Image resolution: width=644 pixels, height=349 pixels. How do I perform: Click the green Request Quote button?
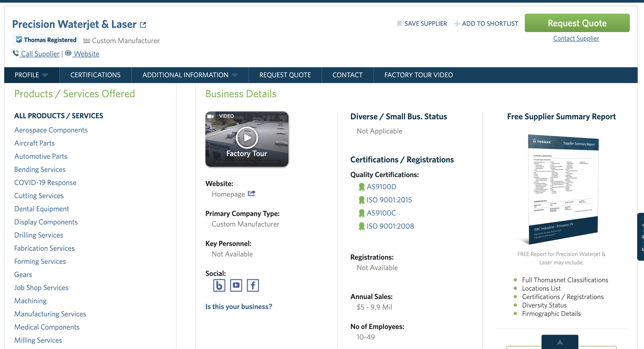577,23
